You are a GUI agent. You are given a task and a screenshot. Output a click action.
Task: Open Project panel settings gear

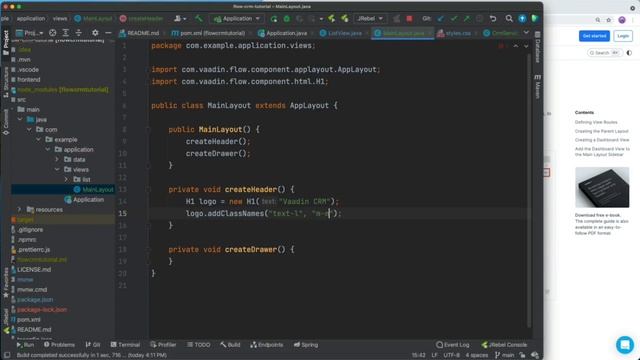point(95,33)
